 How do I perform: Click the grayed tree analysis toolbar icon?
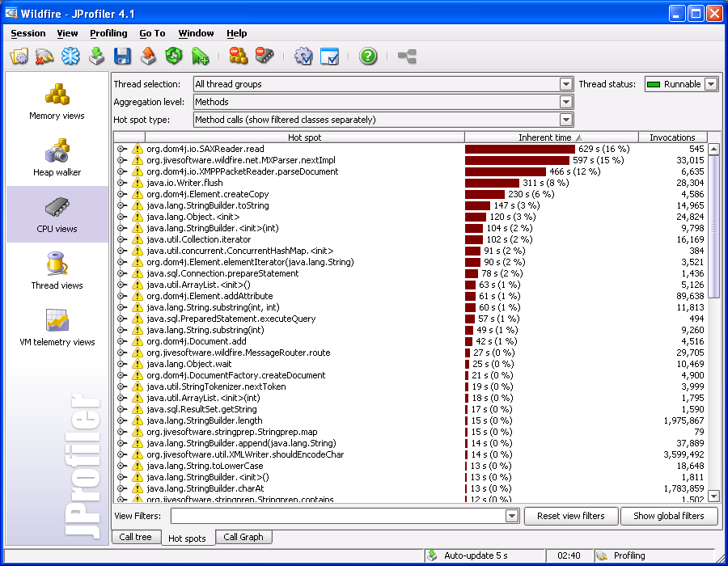[407, 57]
